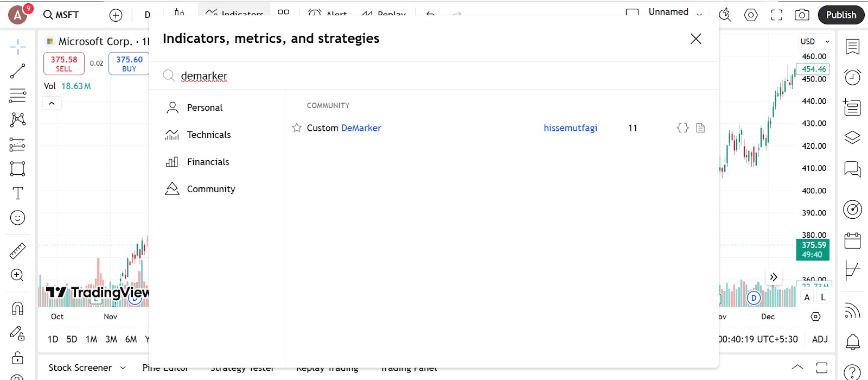Image resolution: width=868 pixels, height=380 pixels.
Task: Toggle auto scale A button
Action: pos(807,297)
